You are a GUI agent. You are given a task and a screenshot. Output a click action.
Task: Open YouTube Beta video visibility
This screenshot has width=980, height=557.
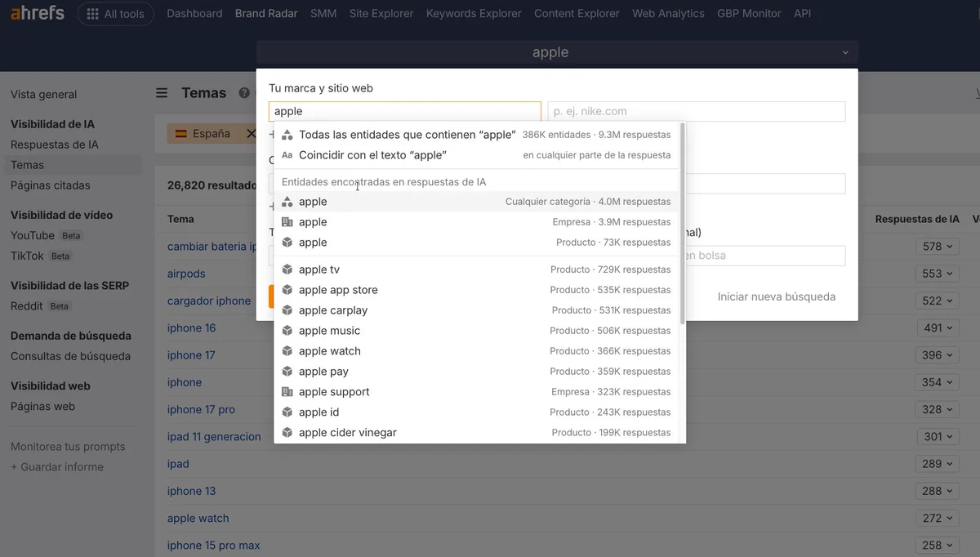[47, 235]
